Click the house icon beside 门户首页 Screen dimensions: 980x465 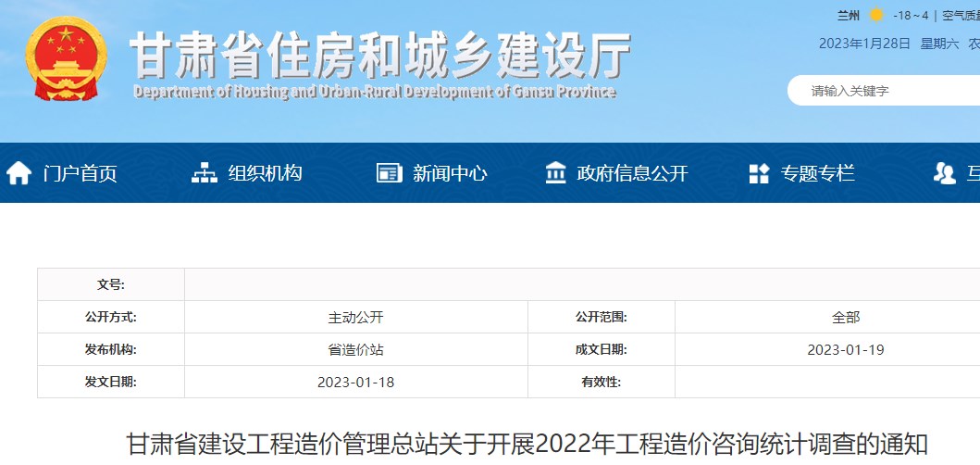tap(19, 173)
